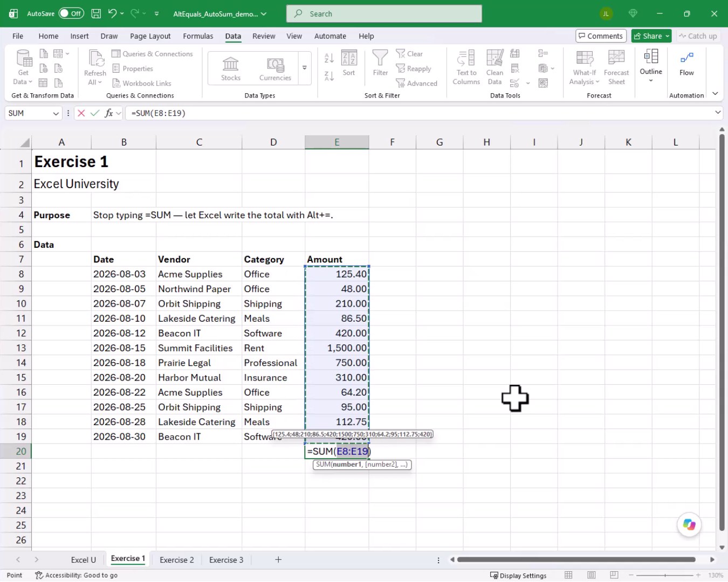Click the vertical scrollbar thumb
This screenshot has width=728, height=582.
[x=722, y=332]
